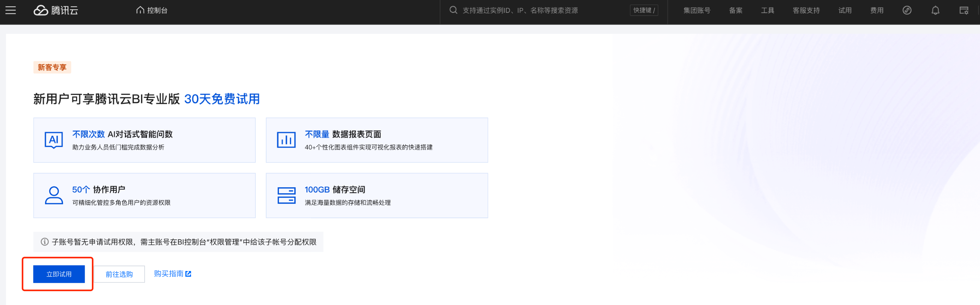This screenshot has height=305, width=980.
Task: Click the bar chart report icon
Action: (286, 140)
